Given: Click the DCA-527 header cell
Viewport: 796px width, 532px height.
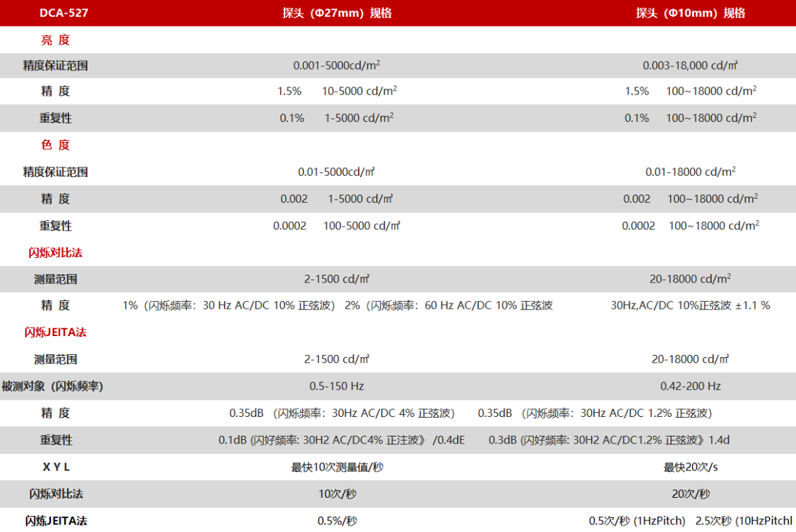Looking at the screenshot, I should (63, 13).
